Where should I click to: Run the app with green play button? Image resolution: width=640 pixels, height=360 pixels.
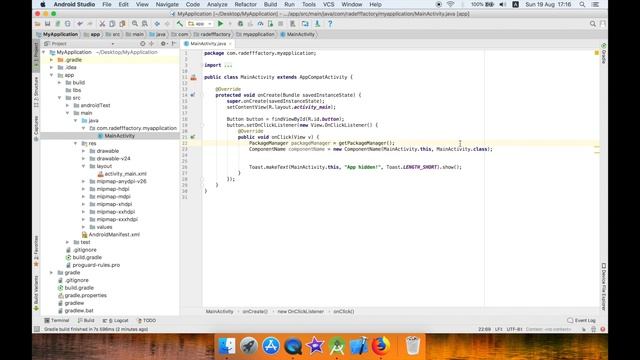coord(220,24)
